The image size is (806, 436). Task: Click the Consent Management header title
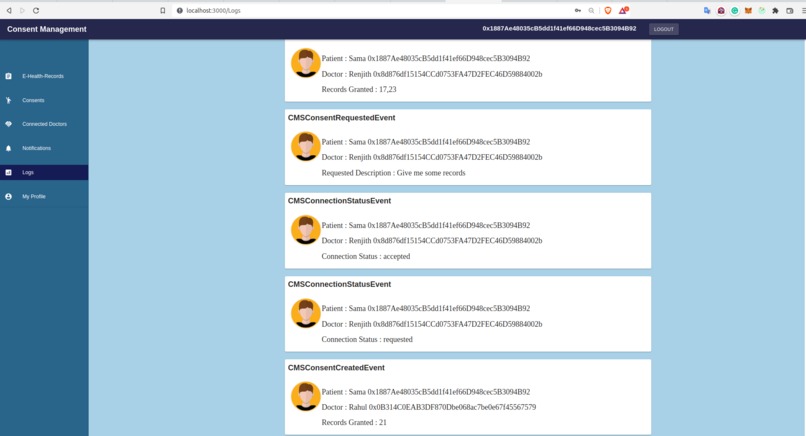pyautogui.click(x=47, y=29)
